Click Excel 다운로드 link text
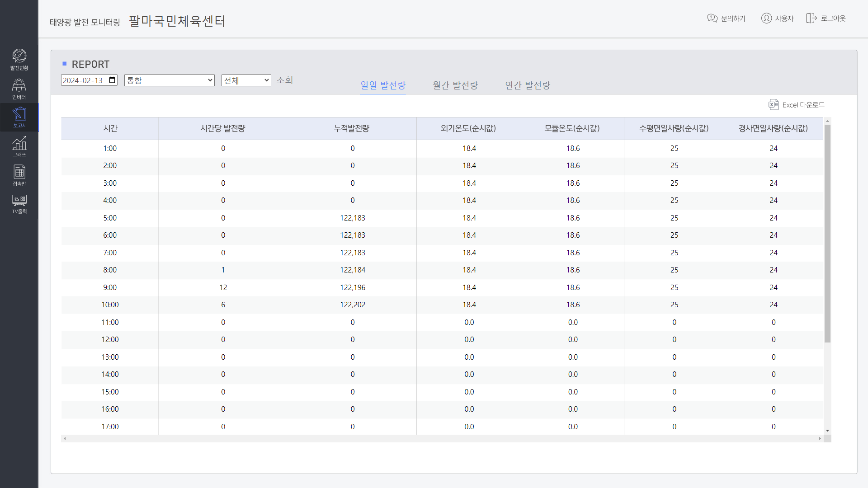 pyautogui.click(x=803, y=105)
